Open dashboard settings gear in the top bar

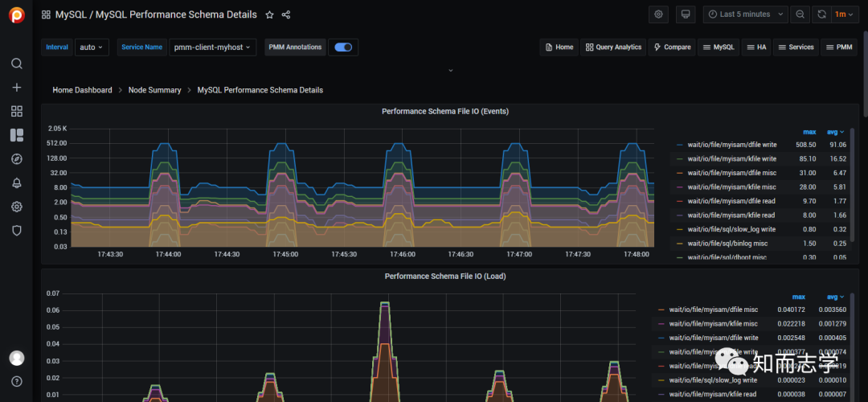pos(659,14)
